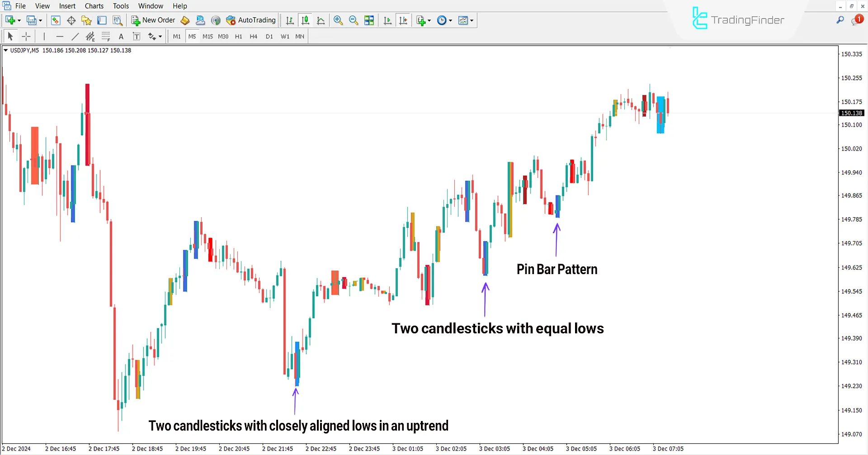Add a text label with the A tool
Screen dimensions: 868x455
tap(121, 36)
